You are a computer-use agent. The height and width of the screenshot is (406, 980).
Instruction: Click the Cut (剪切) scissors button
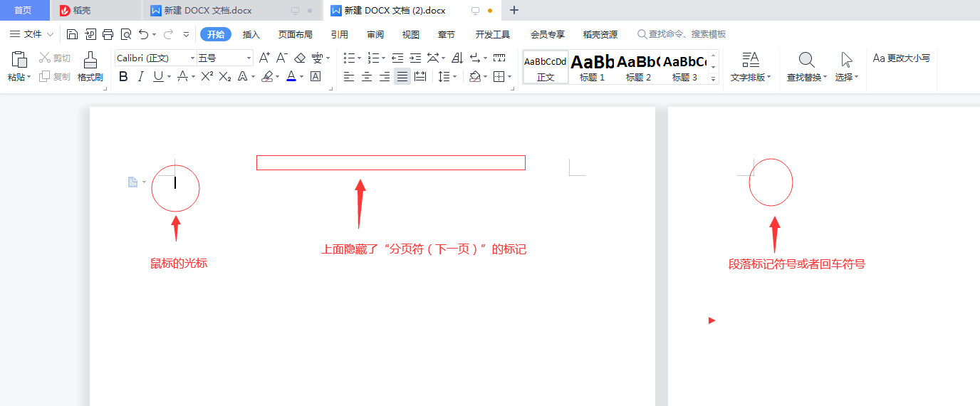(55, 58)
